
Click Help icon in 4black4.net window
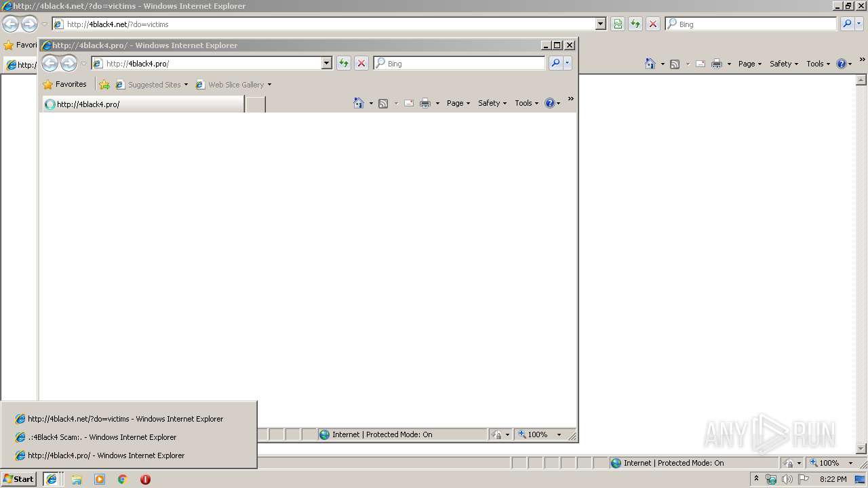coord(841,64)
